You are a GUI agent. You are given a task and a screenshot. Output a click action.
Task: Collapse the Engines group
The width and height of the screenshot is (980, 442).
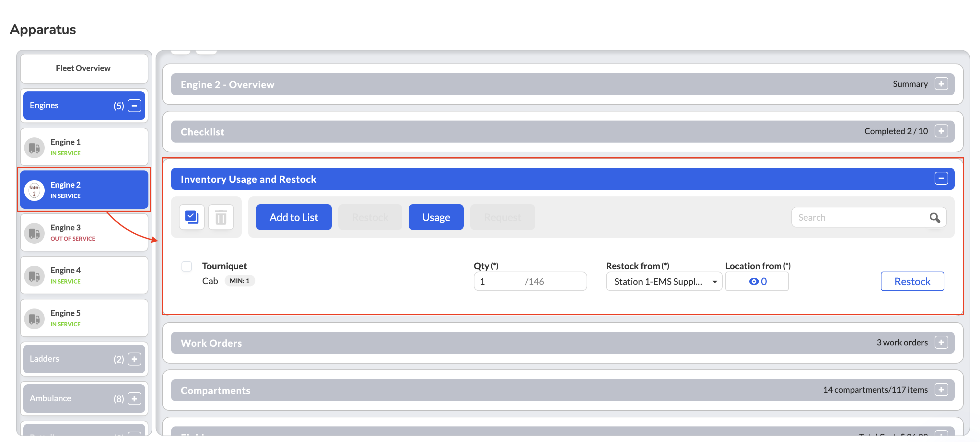tap(134, 105)
